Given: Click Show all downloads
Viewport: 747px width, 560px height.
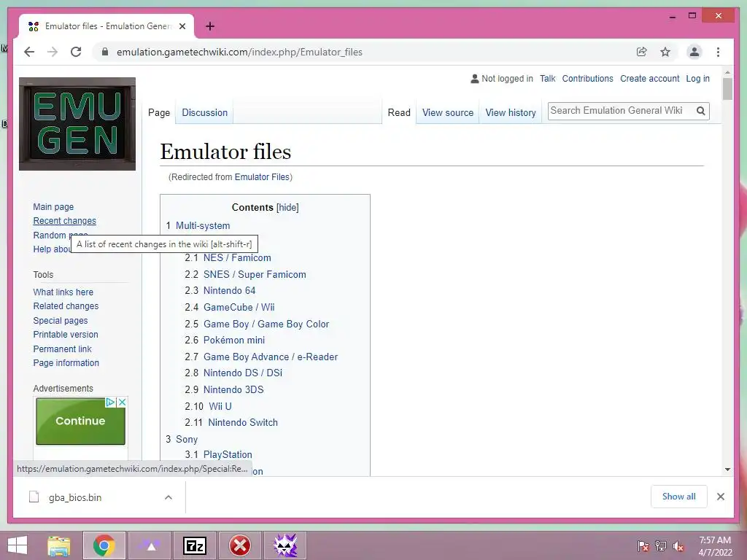Looking at the screenshot, I should tap(679, 497).
